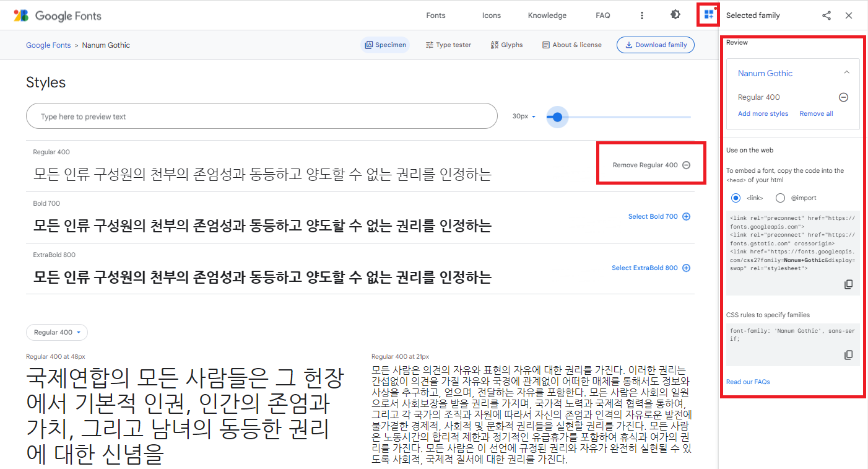Viewport: 868px width, 469px height.
Task: Go to Google Fonts breadcrumb link
Action: [x=48, y=45]
